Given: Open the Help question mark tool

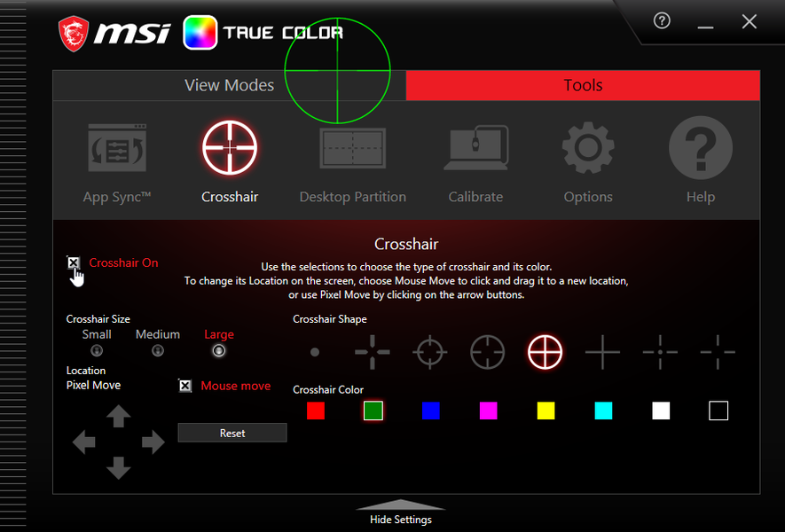Looking at the screenshot, I should [x=701, y=148].
